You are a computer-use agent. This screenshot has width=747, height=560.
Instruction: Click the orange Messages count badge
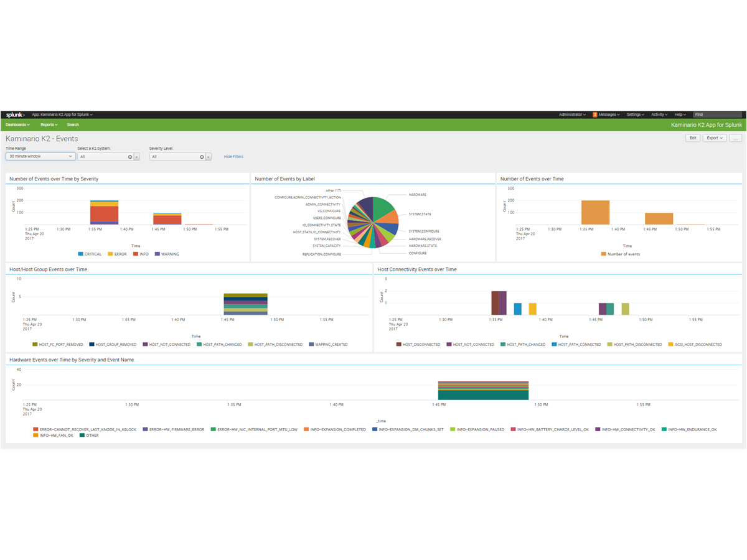595,114
